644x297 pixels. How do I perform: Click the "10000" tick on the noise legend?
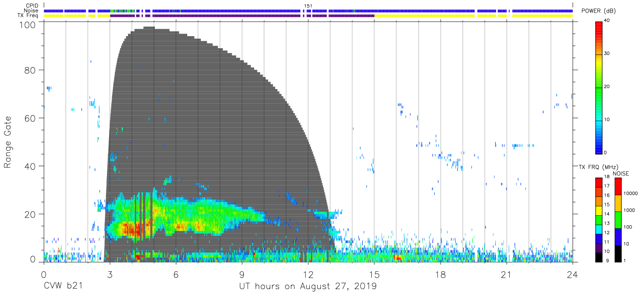tap(631, 193)
